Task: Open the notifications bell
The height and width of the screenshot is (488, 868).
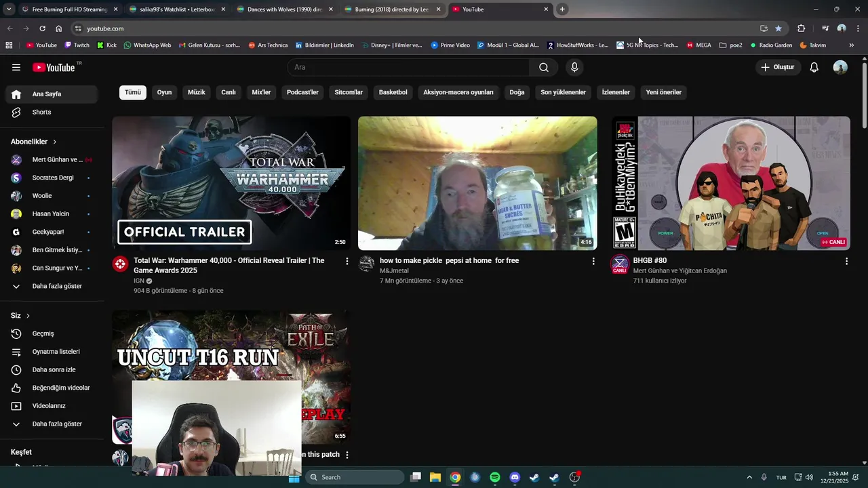Action: (x=814, y=67)
